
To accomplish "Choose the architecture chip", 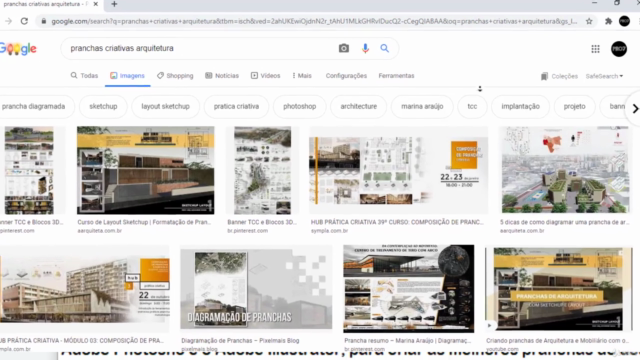I will [x=358, y=107].
